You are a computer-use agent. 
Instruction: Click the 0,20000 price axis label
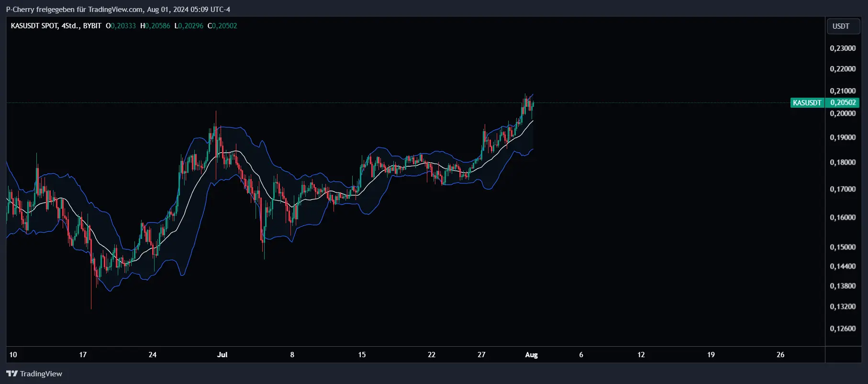point(843,113)
